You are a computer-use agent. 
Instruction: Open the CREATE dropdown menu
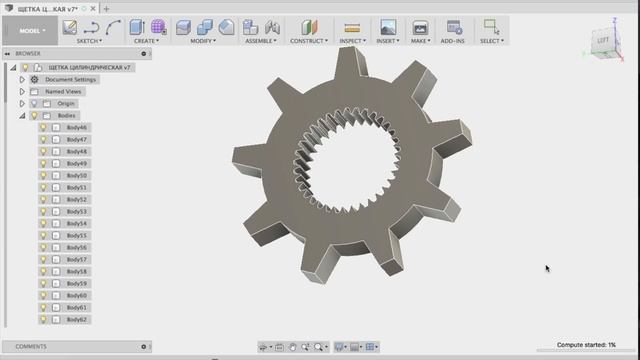147,41
